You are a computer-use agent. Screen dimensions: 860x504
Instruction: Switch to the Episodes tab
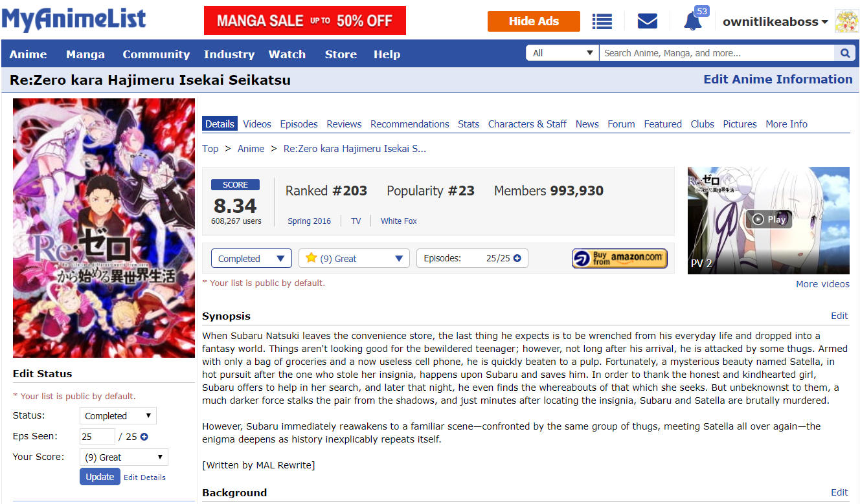(299, 124)
